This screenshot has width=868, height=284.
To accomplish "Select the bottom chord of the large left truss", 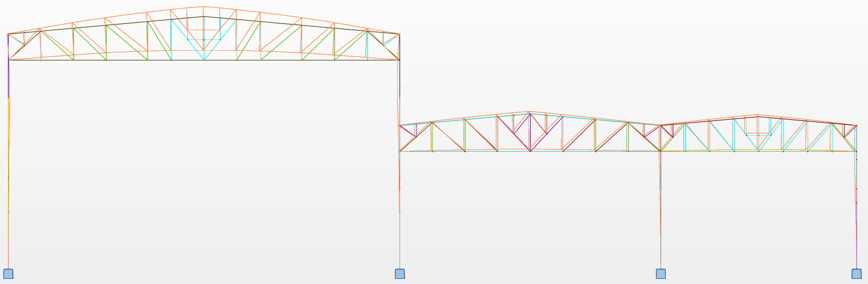I will 131,60.
